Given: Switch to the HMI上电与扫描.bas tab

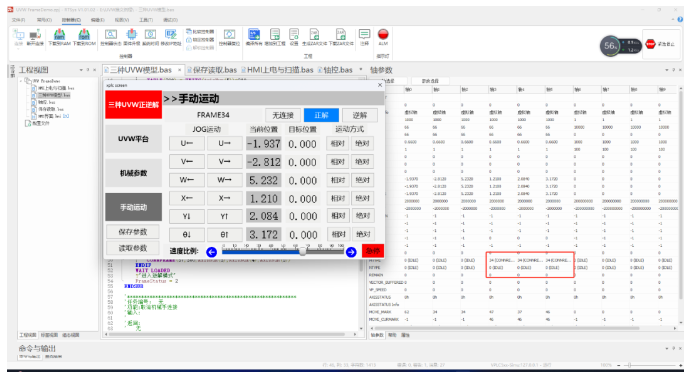Looking at the screenshot, I should 277,70.
